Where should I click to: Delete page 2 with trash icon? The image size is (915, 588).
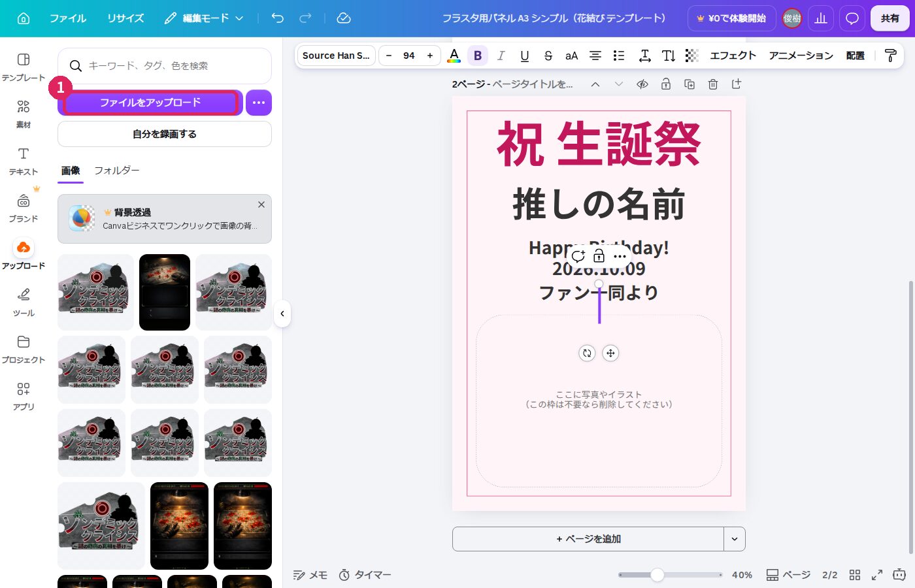click(713, 84)
